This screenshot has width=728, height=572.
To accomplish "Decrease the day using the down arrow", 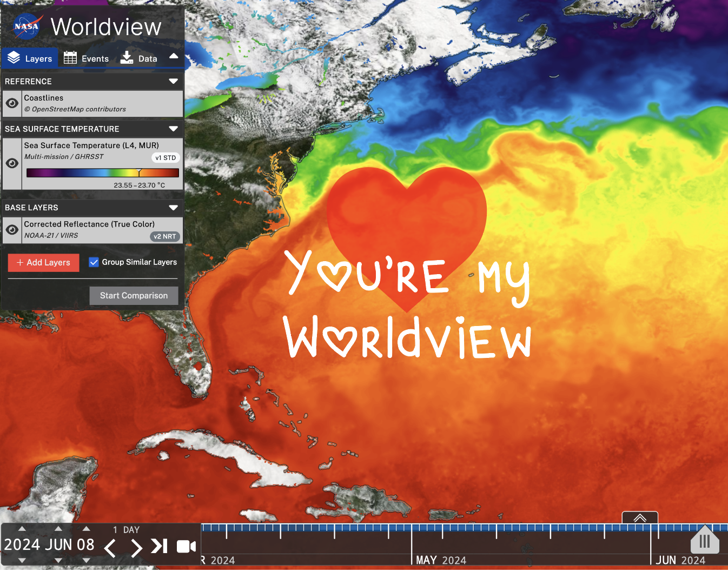I will pos(86,561).
